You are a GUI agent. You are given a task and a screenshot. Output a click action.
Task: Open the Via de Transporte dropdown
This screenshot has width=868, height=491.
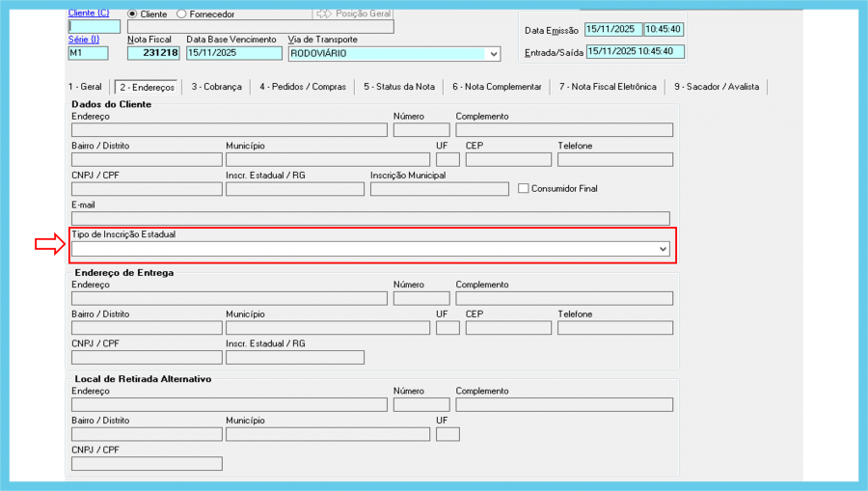coord(493,54)
